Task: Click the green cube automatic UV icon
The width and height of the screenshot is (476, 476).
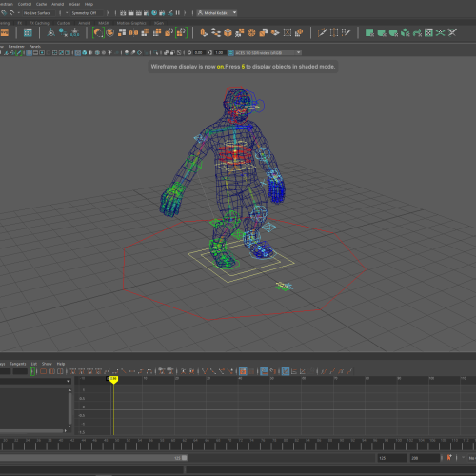Action: [x=405, y=32]
